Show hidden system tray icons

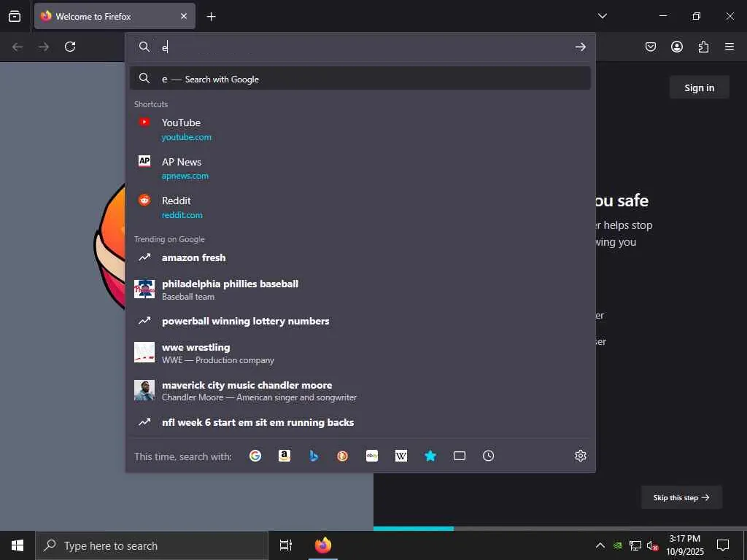pos(600,545)
